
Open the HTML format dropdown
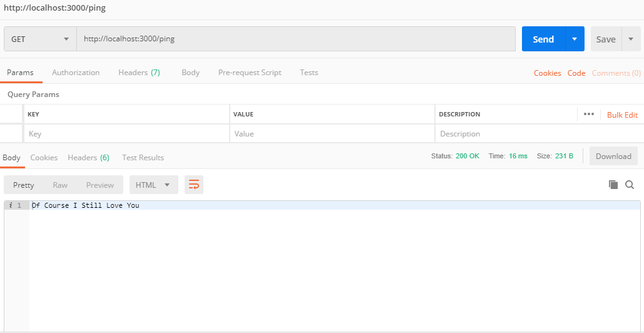[154, 185]
